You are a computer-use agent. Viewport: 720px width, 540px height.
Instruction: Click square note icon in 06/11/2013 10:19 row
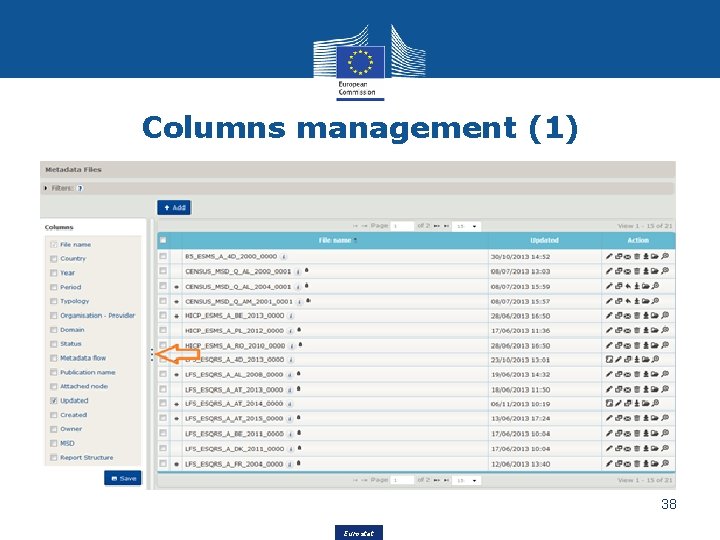(x=609, y=403)
